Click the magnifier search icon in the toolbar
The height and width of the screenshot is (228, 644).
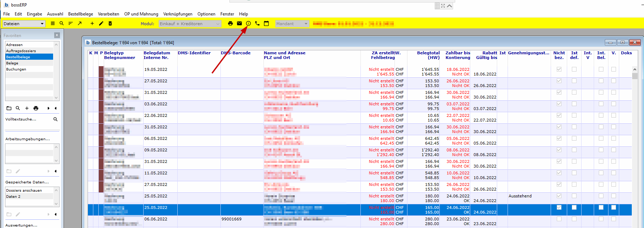pos(62,23)
